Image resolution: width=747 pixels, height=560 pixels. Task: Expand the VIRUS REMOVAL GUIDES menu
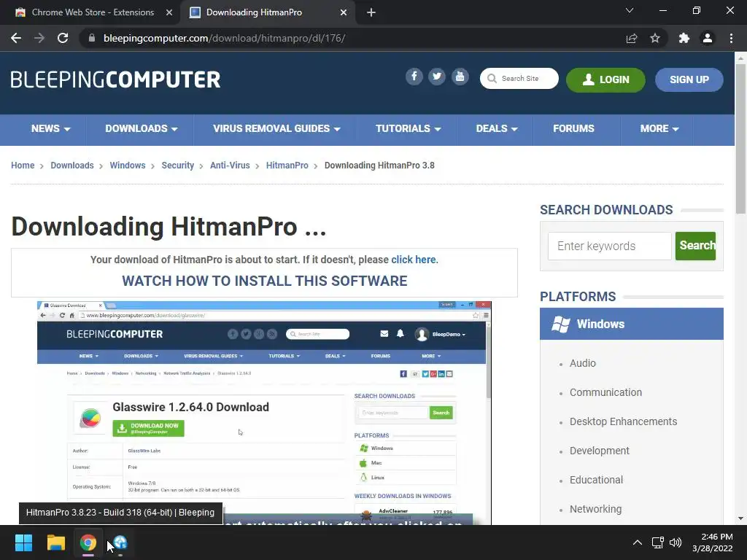tap(276, 128)
